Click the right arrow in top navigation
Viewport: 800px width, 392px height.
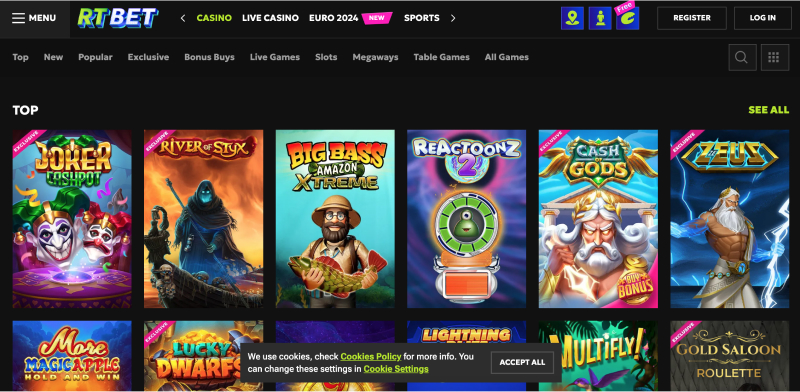pyautogui.click(x=453, y=18)
